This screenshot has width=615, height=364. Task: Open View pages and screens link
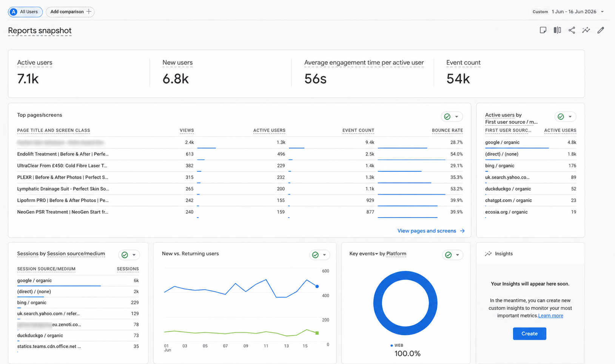[427, 231]
